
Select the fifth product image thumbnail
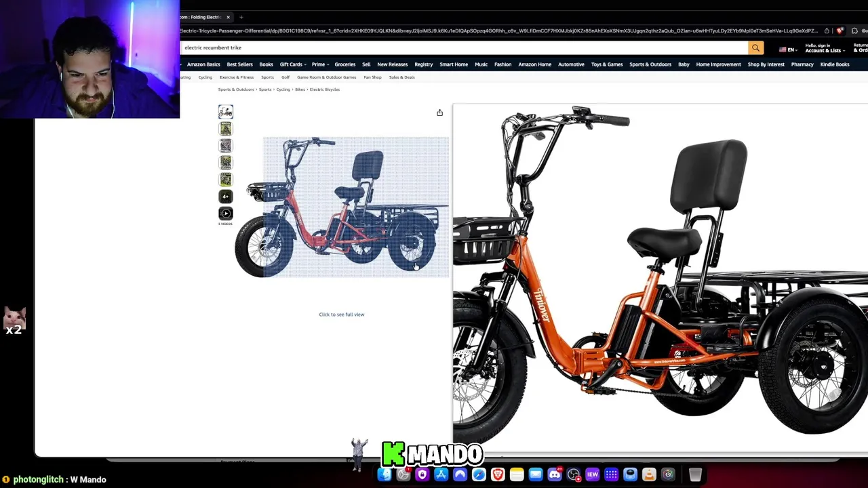(226, 180)
